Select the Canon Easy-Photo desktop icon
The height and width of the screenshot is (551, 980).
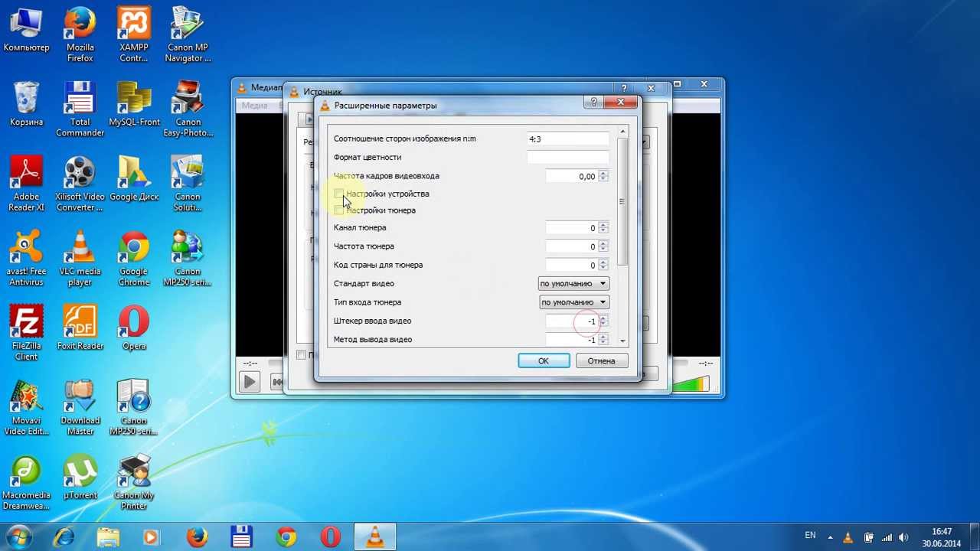coord(188,109)
